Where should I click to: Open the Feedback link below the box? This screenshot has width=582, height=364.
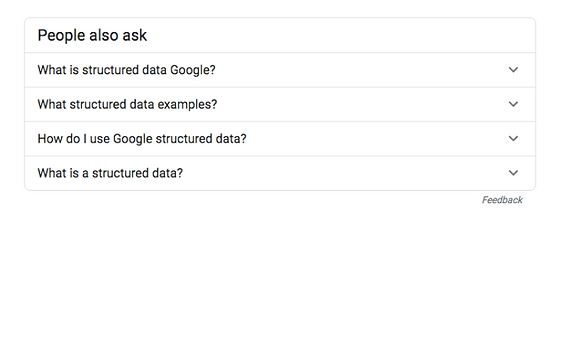click(x=502, y=200)
